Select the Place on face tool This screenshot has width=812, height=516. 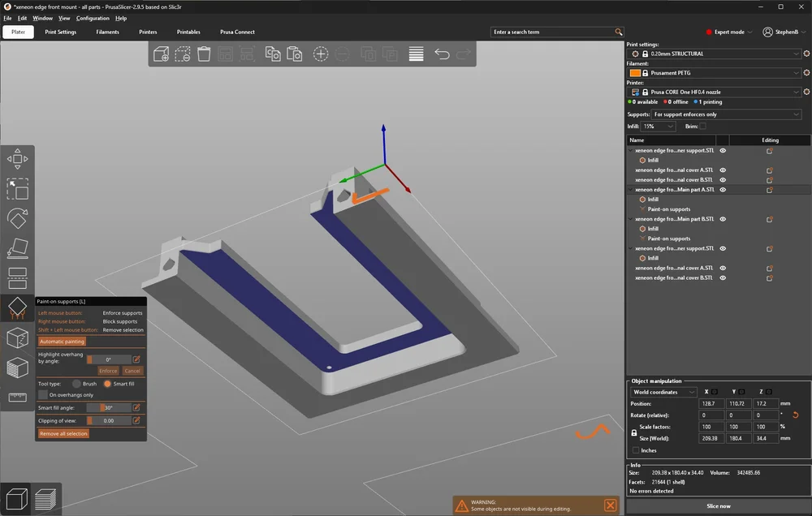pos(18,248)
